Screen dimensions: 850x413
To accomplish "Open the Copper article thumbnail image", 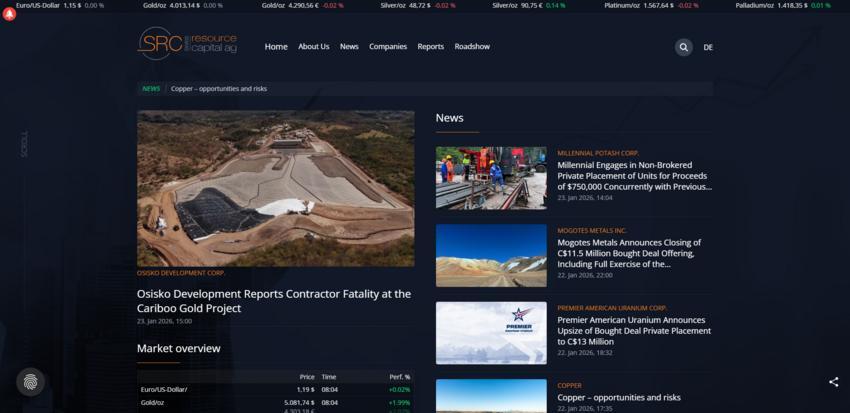I will coord(491,396).
